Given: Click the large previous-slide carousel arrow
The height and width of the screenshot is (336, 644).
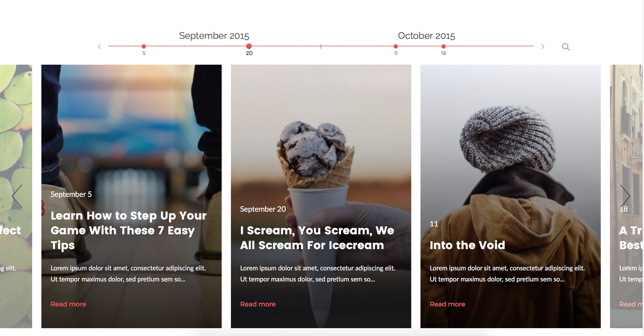Looking at the screenshot, I should (17, 196).
